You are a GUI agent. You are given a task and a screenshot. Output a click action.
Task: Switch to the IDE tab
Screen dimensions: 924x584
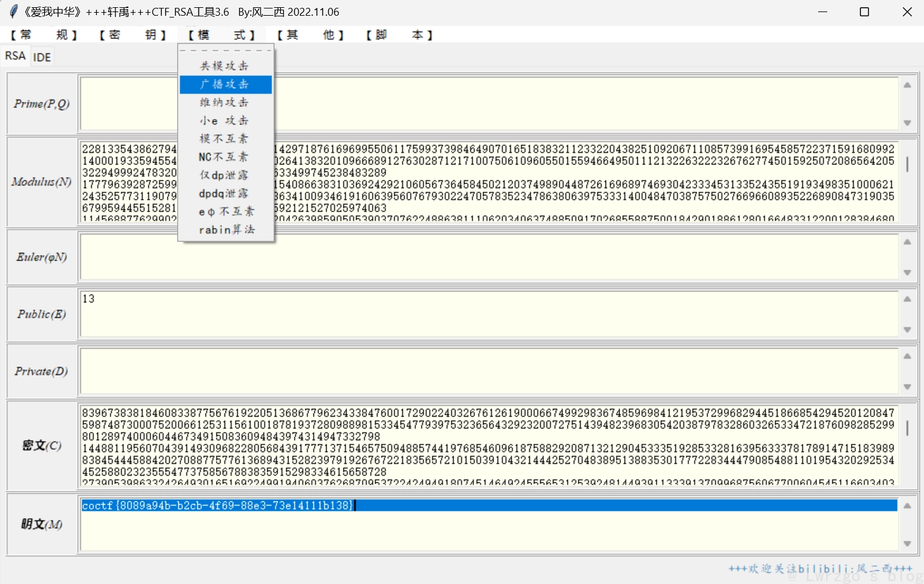coord(42,57)
